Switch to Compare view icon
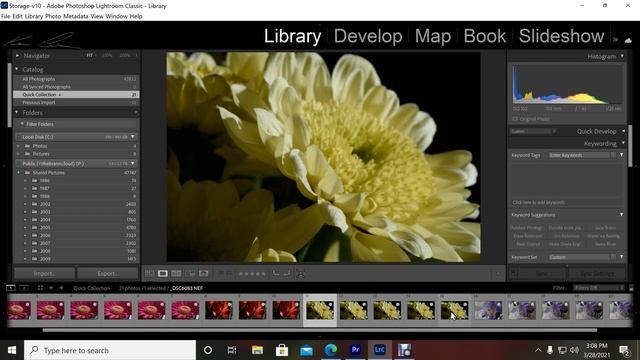 [176, 273]
